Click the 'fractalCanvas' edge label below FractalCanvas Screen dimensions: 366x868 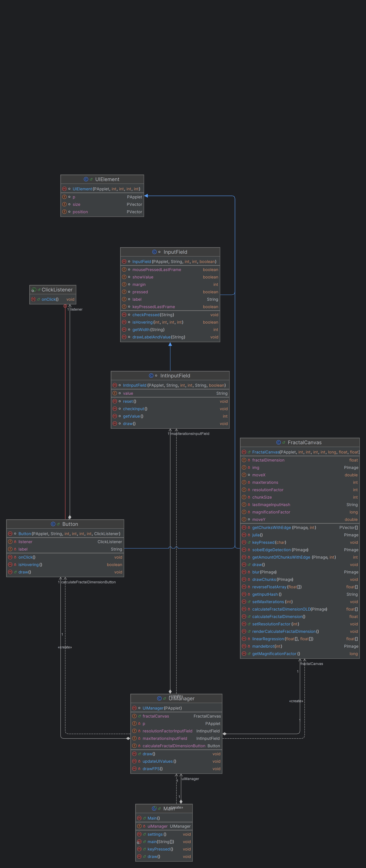(x=311, y=663)
